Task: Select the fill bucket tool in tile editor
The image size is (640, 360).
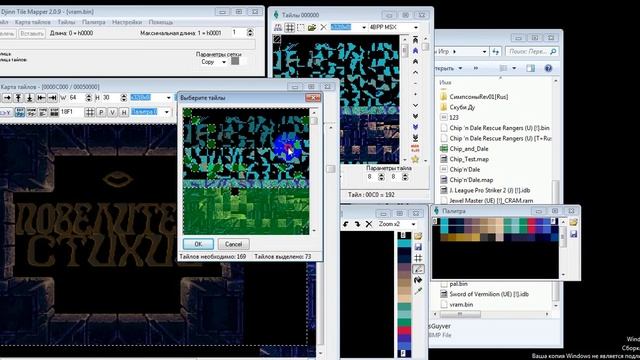Action: click(418, 280)
